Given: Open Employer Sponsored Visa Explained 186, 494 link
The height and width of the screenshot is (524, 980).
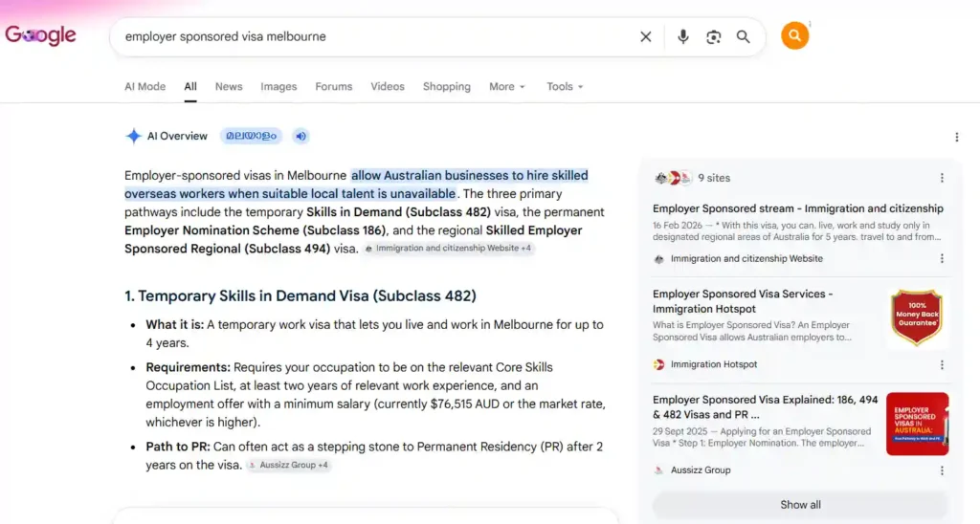Looking at the screenshot, I should [765, 407].
